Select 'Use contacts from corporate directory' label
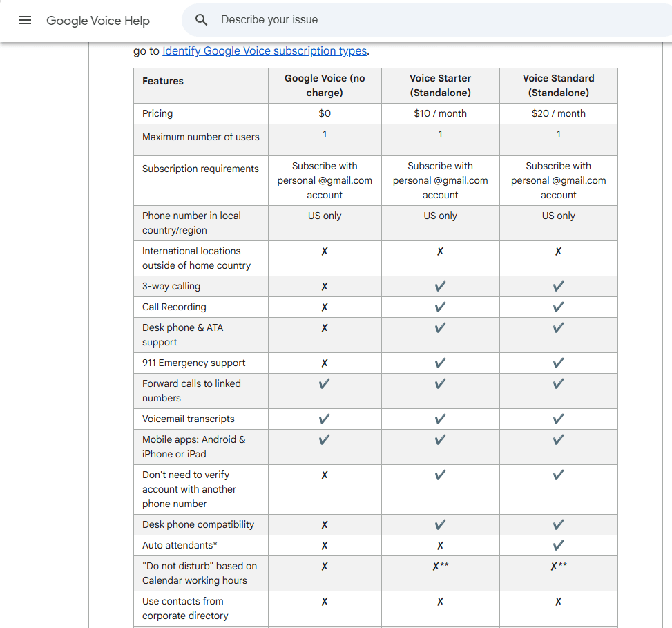The height and width of the screenshot is (628, 672). coord(185,608)
